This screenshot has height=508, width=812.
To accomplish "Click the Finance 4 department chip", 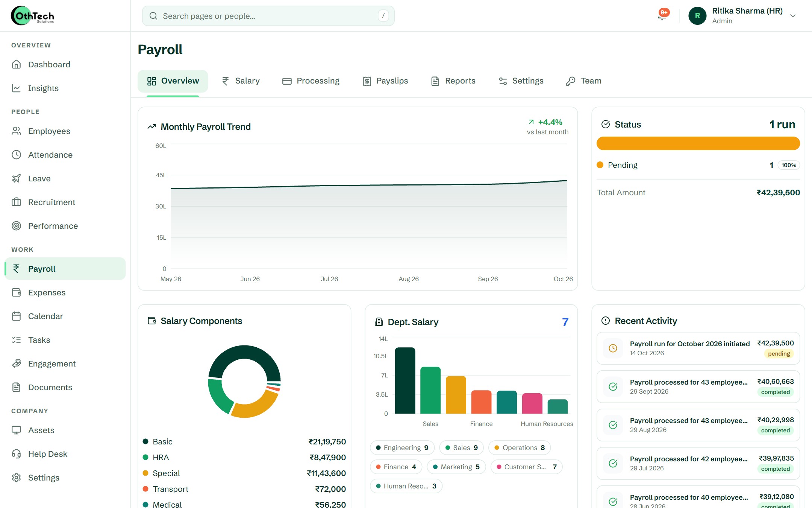I will [396, 467].
